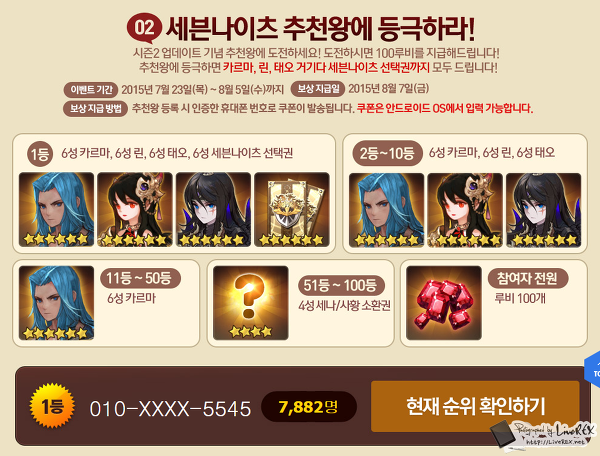Screen dimensions: 600x456
Task: Click the 7,882명 count badge
Action: (309, 407)
